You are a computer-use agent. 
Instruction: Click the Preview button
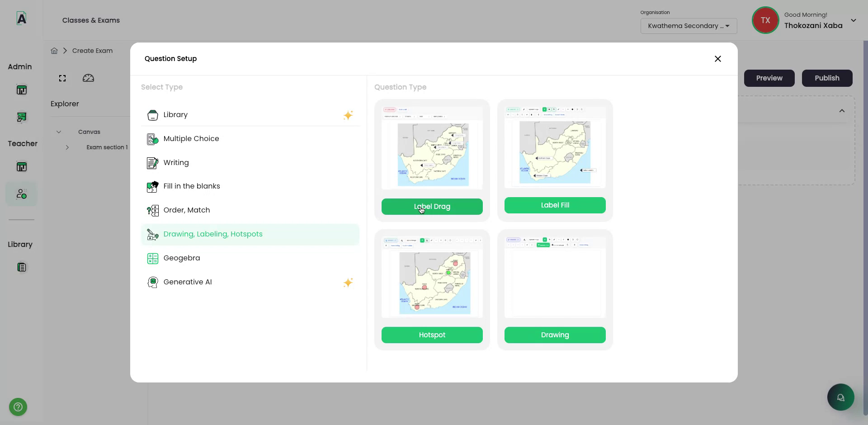pyautogui.click(x=769, y=78)
